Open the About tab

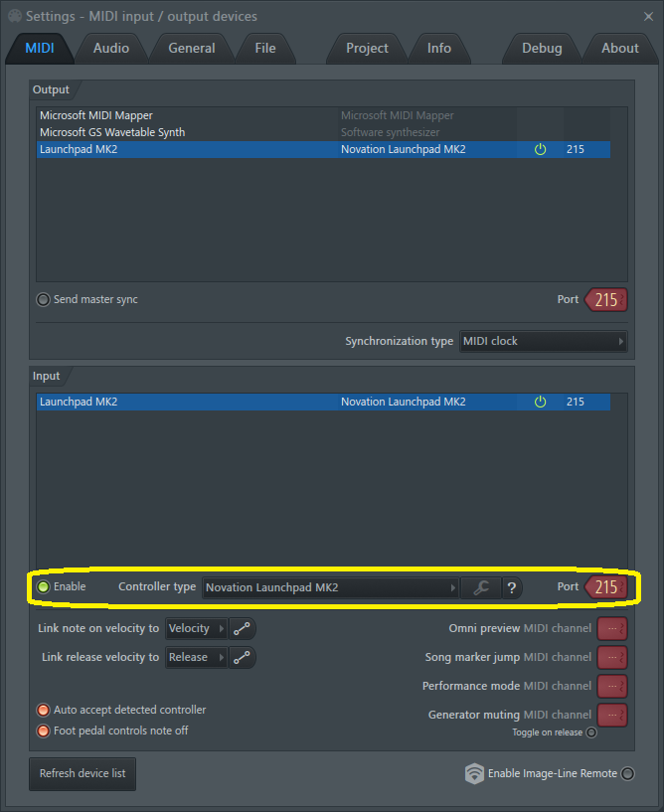[620, 48]
